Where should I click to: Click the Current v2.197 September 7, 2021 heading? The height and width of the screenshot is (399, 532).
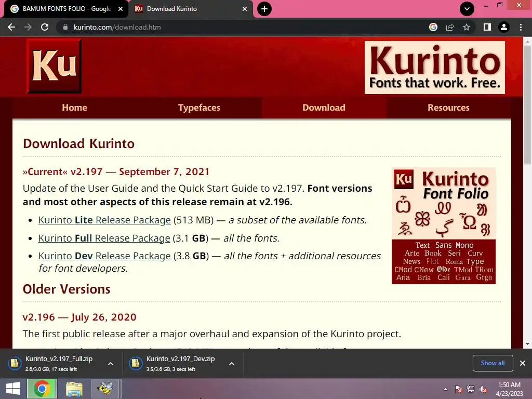(116, 171)
